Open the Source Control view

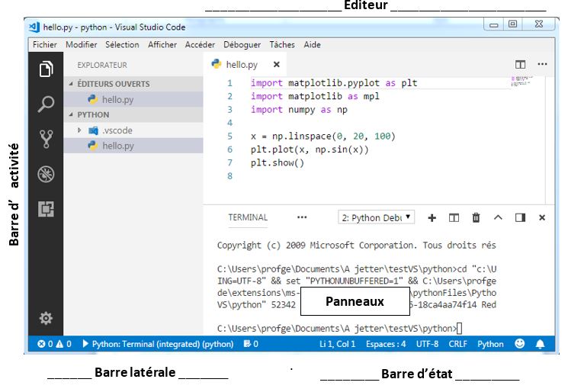[x=46, y=139]
